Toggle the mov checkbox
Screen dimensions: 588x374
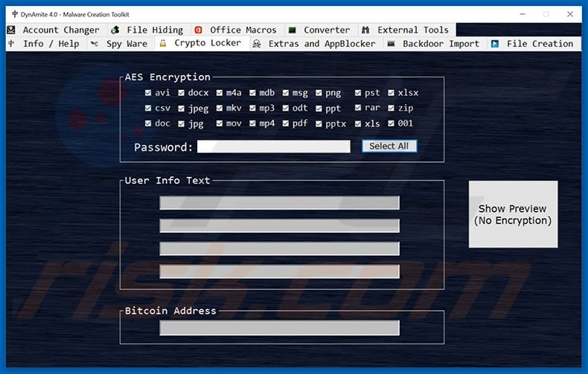(x=220, y=123)
